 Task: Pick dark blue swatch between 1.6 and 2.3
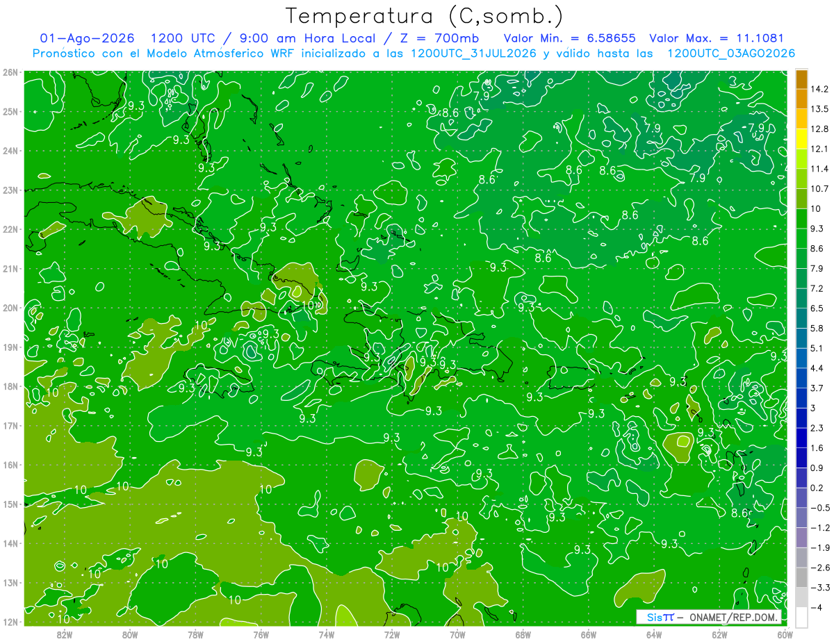(801, 438)
